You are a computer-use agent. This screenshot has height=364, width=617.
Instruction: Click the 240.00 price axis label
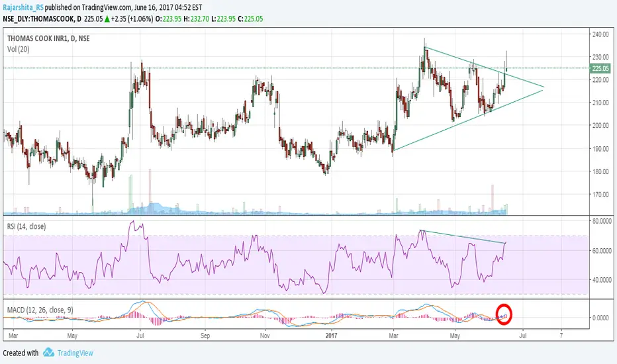click(x=600, y=34)
